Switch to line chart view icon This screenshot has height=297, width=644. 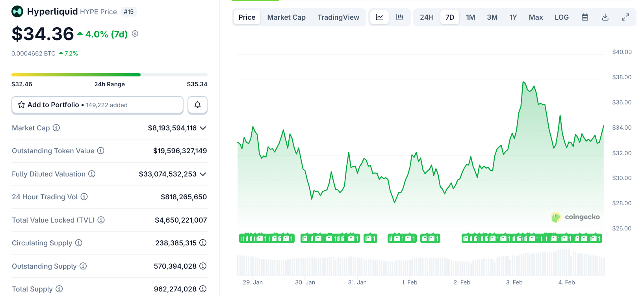[x=379, y=17]
